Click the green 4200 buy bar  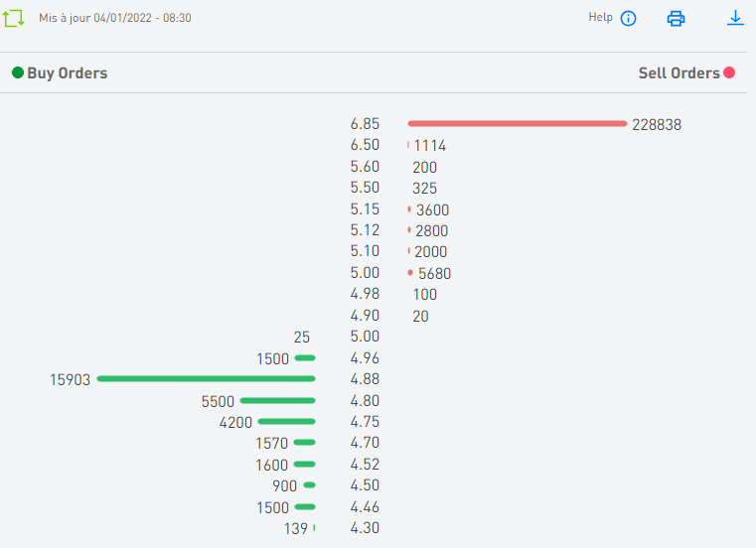(x=286, y=421)
